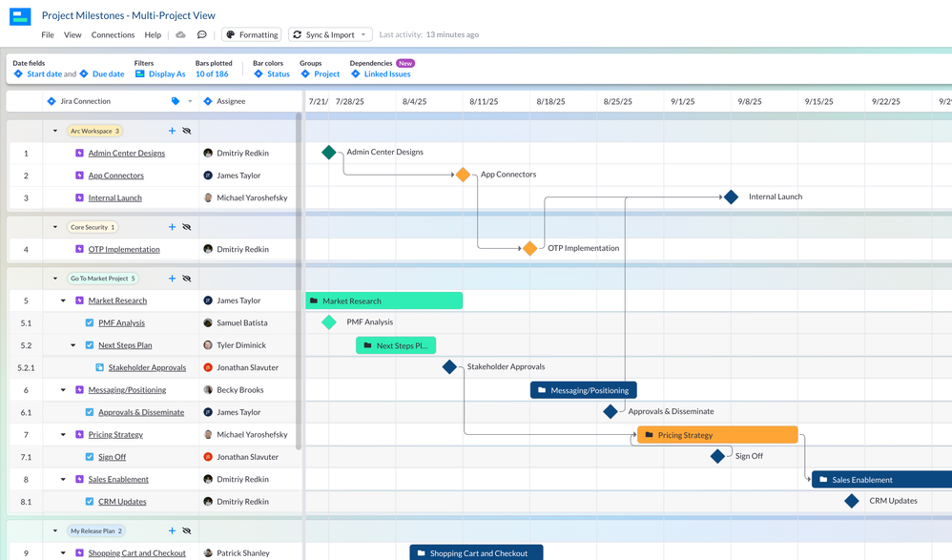Open the Admin Center Designs task link

coord(127,153)
